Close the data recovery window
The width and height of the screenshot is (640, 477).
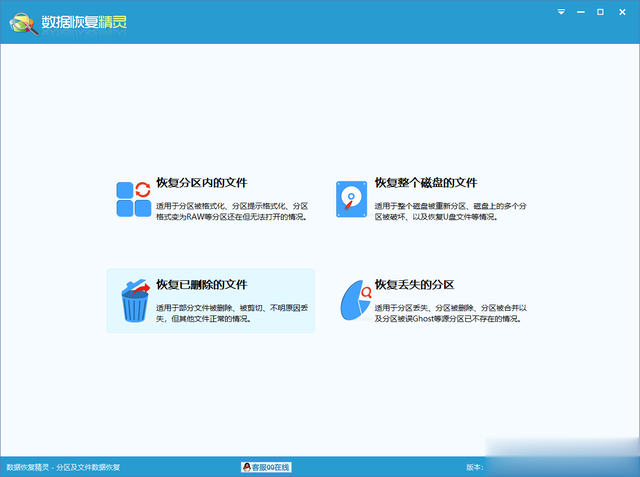(622, 12)
